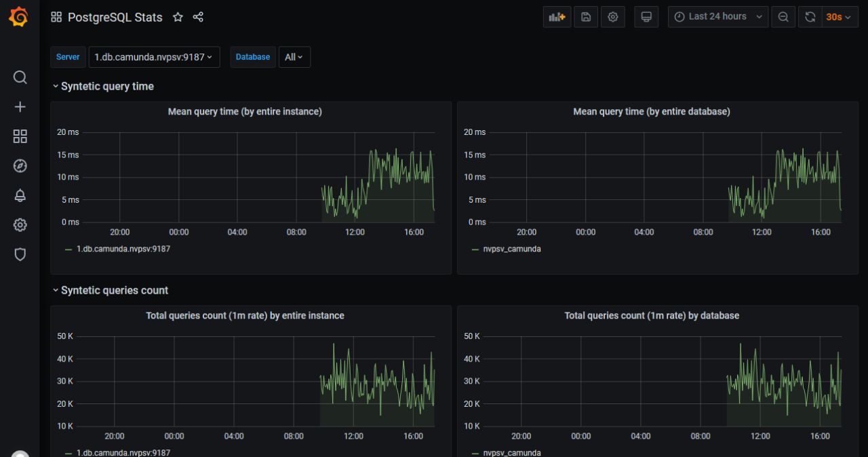Open the Alerting bell icon
The width and height of the screenshot is (868, 457).
tap(20, 195)
